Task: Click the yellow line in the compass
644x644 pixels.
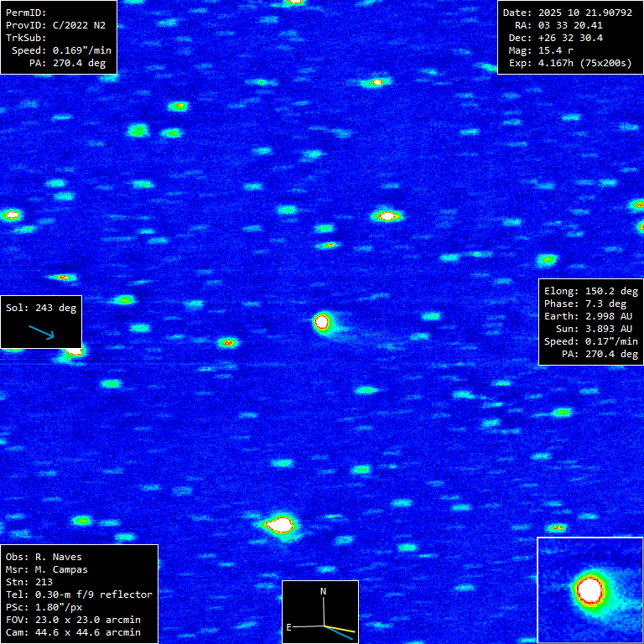Action: click(x=340, y=628)
